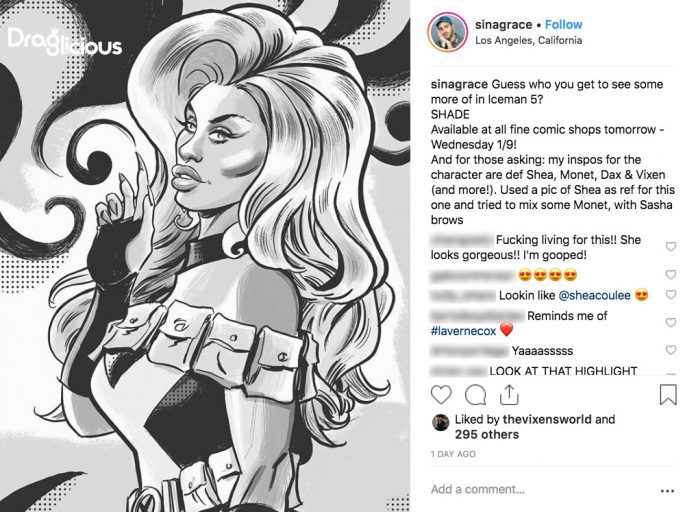Like the 'Yaaaasssss' comment
Viewport: 696px width, 512px height.
coord(671,350)
